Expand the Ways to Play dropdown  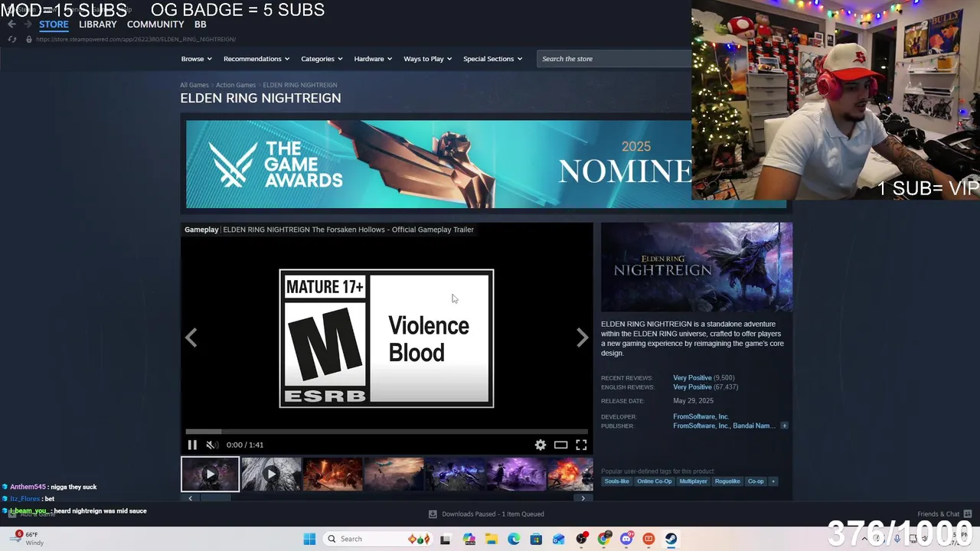tap(428, 59)
